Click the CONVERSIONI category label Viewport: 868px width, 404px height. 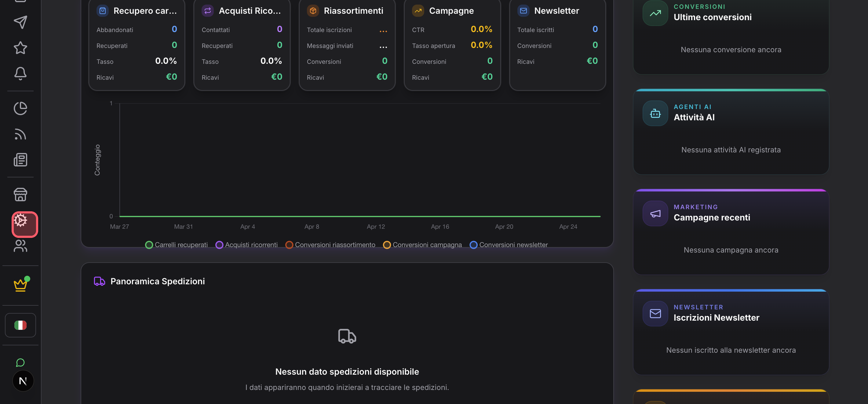click(x=699, y=7)
